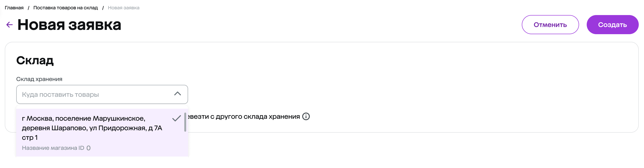Select the Москва, Марушкинское warehouse address
This screenshot has width=644, height=168.
[x=92, y=128]
